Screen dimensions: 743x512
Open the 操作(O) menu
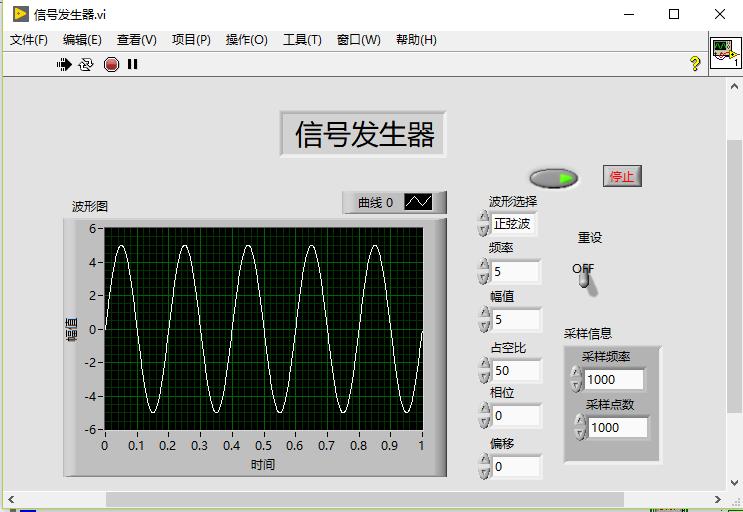(x=246, y=40)
